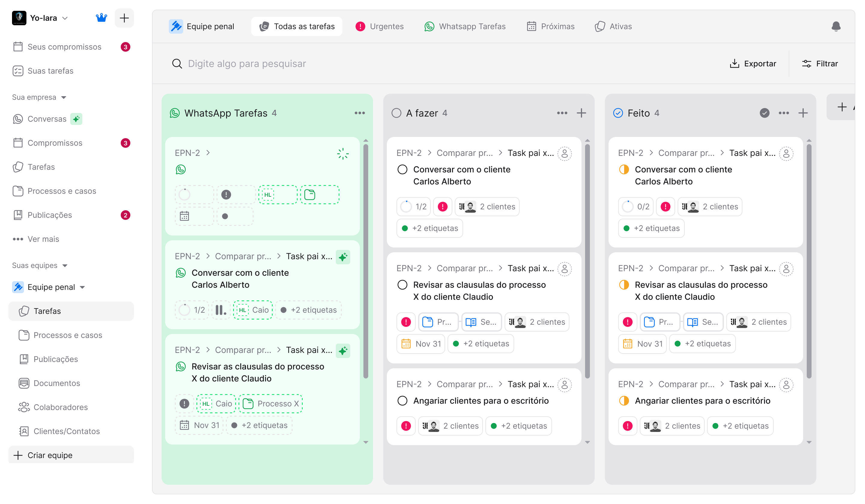
Task: Expand +2 etiquetas on A fazer Conversar card
Action: (x=430, y=228)
